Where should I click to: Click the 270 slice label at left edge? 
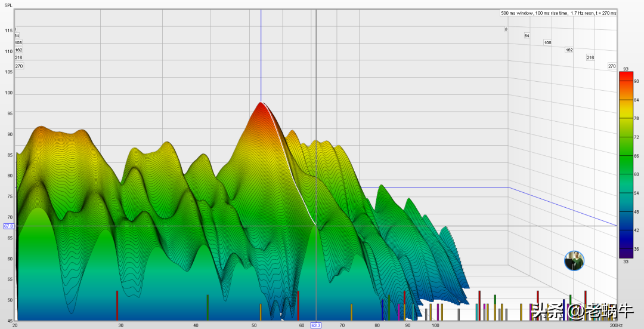[x=19, y=66]
